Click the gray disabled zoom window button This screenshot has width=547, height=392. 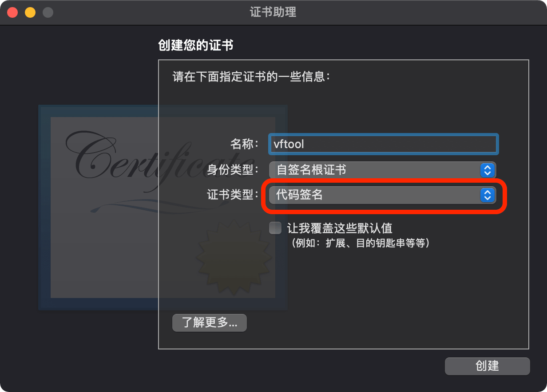tap(48, 12)
